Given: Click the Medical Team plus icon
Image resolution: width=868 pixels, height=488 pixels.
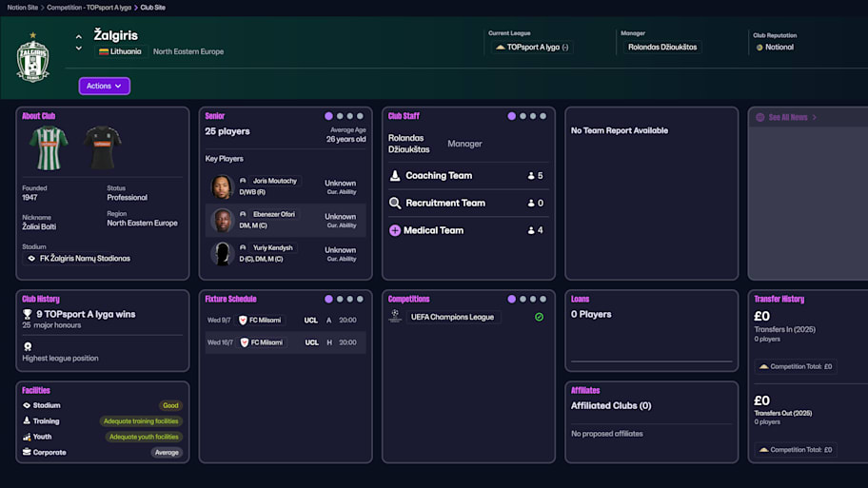Looking at the screenshot, I should [x=395, y=230].
